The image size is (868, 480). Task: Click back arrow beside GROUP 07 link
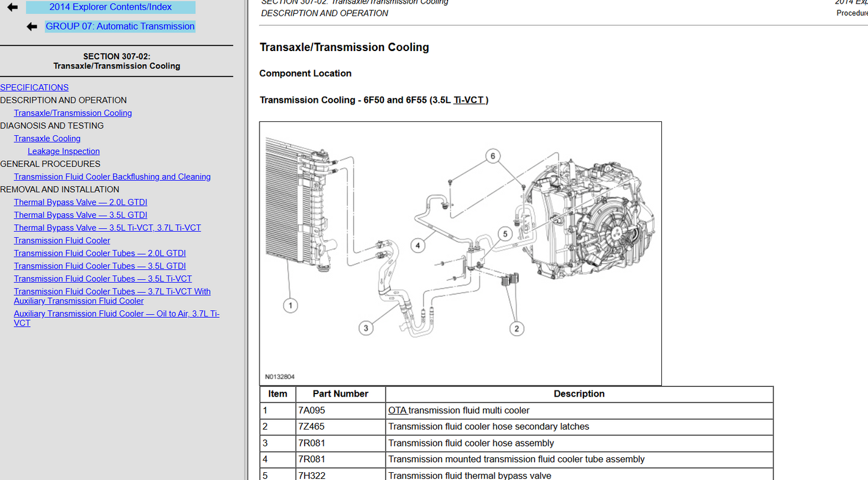(32, 26)
